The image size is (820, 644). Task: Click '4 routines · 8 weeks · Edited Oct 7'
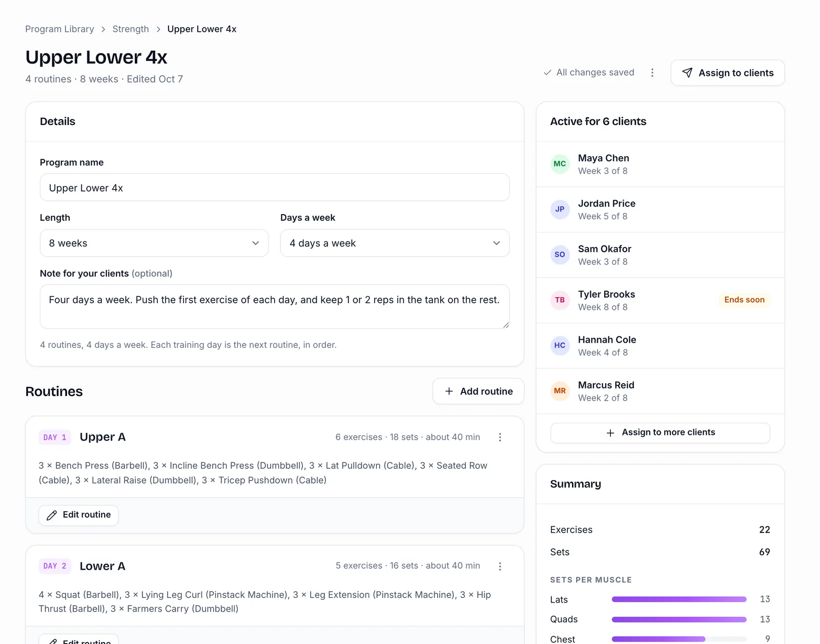click(x=104, y=79)
